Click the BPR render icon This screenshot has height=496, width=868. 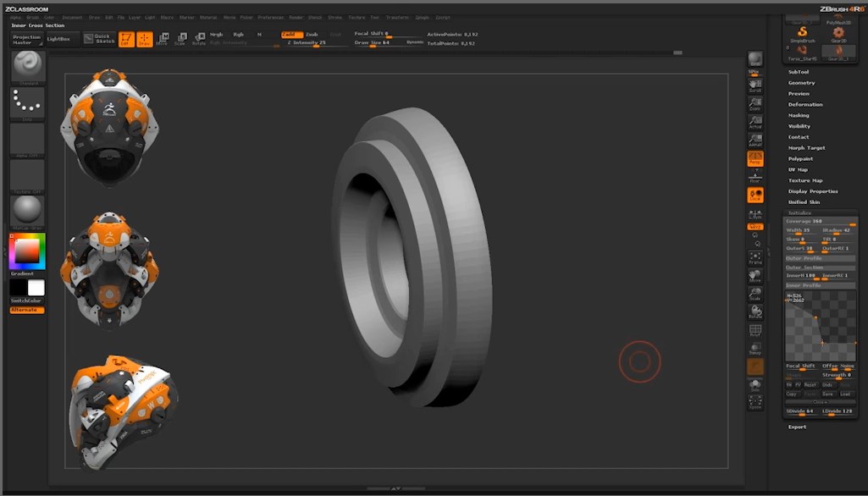coord(755,59)
